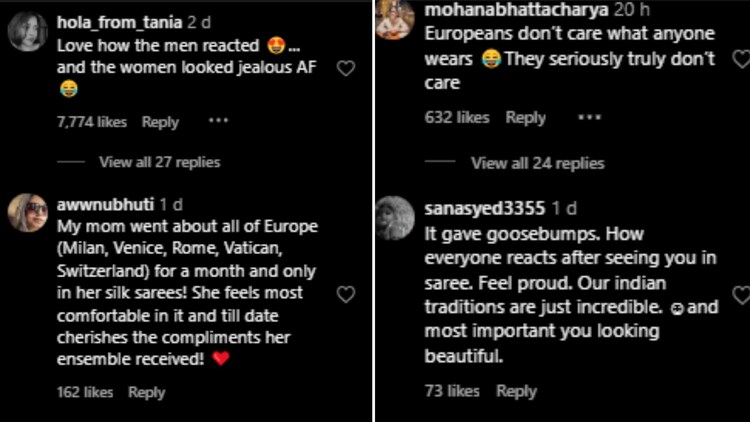Like sanasyed3355's comment with the heart icon
750x422 pixels.
coord(741,295)
